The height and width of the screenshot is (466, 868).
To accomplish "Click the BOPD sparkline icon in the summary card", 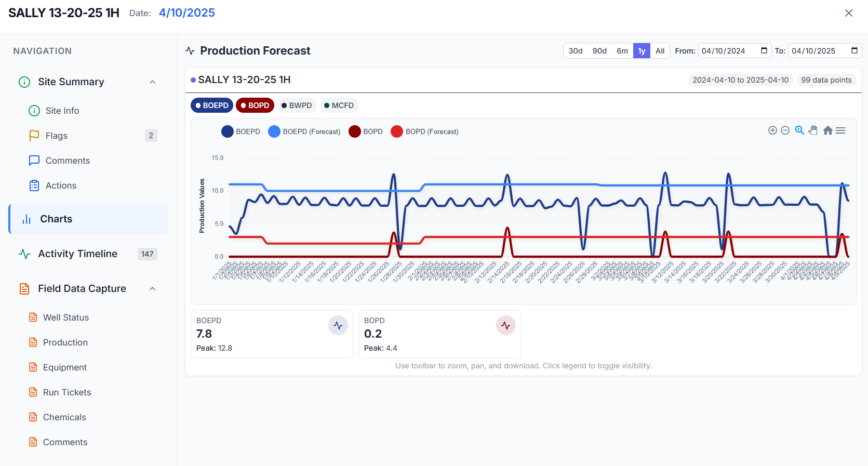I will click(x=506, y=325).
